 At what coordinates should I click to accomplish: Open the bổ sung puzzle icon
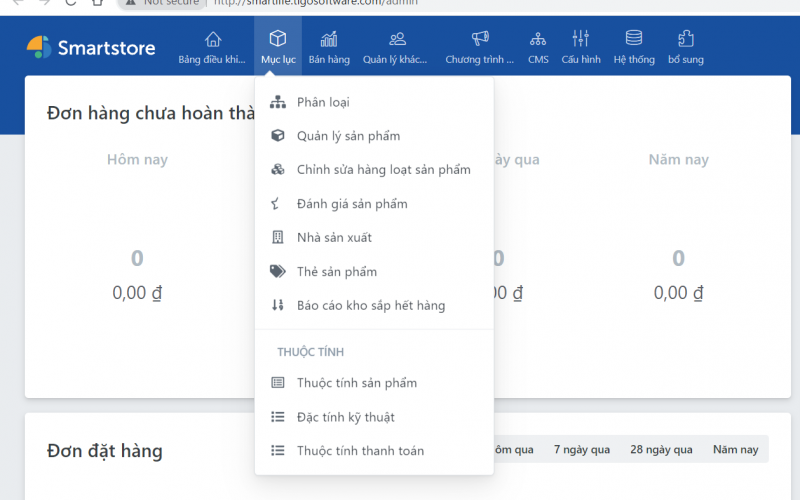click(686, 38)
